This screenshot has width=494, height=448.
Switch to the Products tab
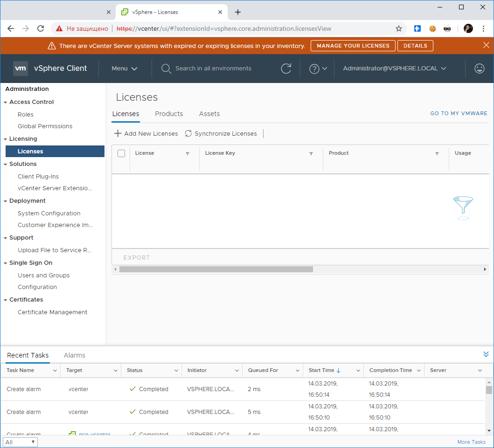(169, 114)
